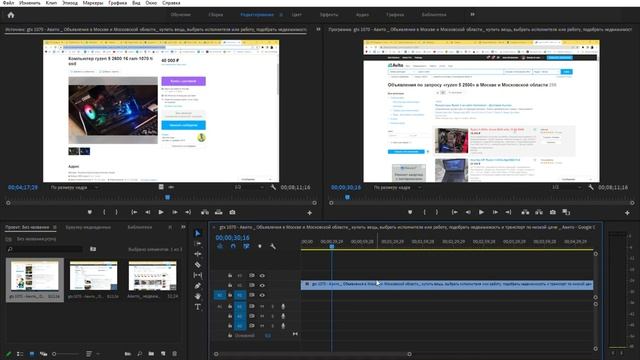Click Export Frame camera in Source monitor

pos(232,212)
